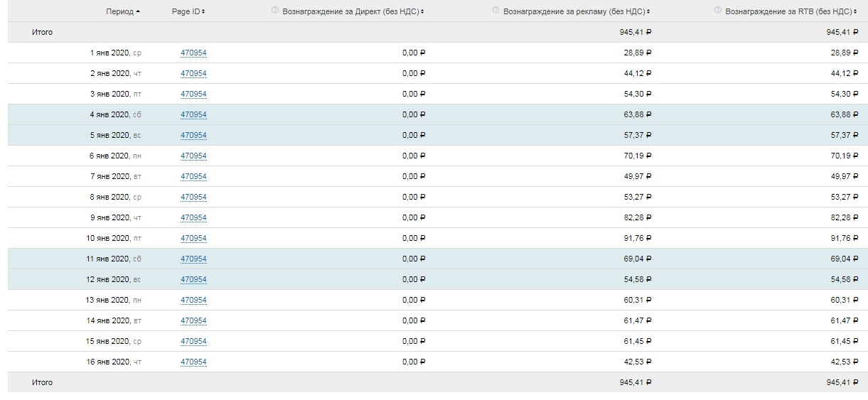Viewport: 868px width, 400px height.
Task: Open Page ID 470954 link for 6 янв 2020
Action: pyautogui.click(x=193, y=156)
